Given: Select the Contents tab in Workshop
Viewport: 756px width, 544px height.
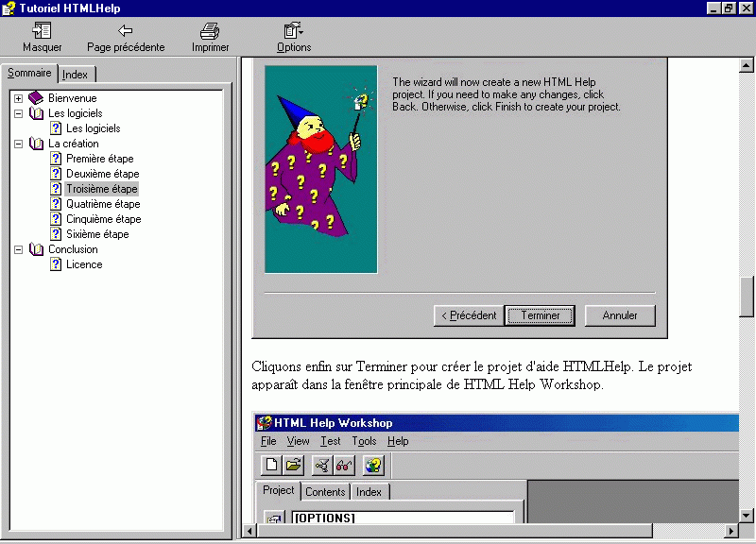Looking at the screenshot, I should (x=325, y=492).
